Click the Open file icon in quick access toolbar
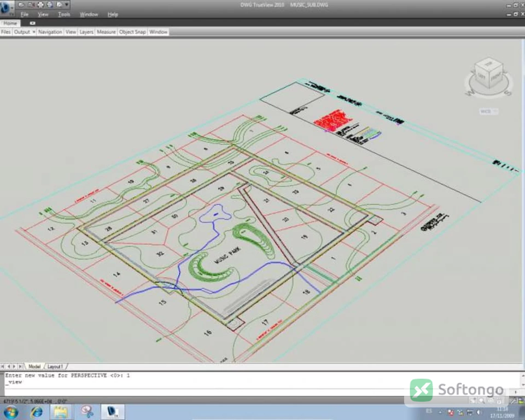The height and width of the screenshot is (420, 525). click(x=21, y=4)
